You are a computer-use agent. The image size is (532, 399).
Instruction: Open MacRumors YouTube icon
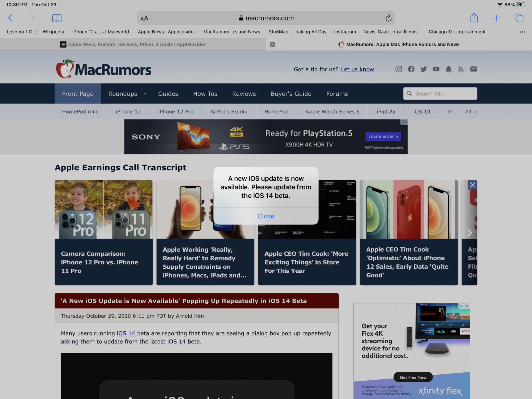coord(436,69)
